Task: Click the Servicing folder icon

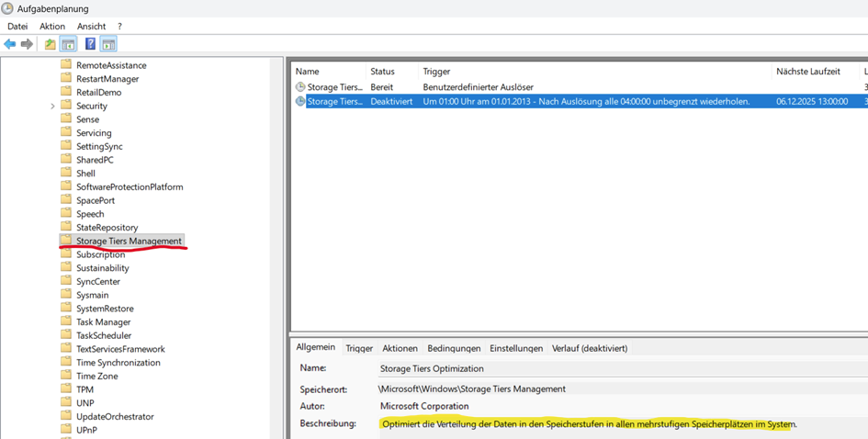Action: 66,131
